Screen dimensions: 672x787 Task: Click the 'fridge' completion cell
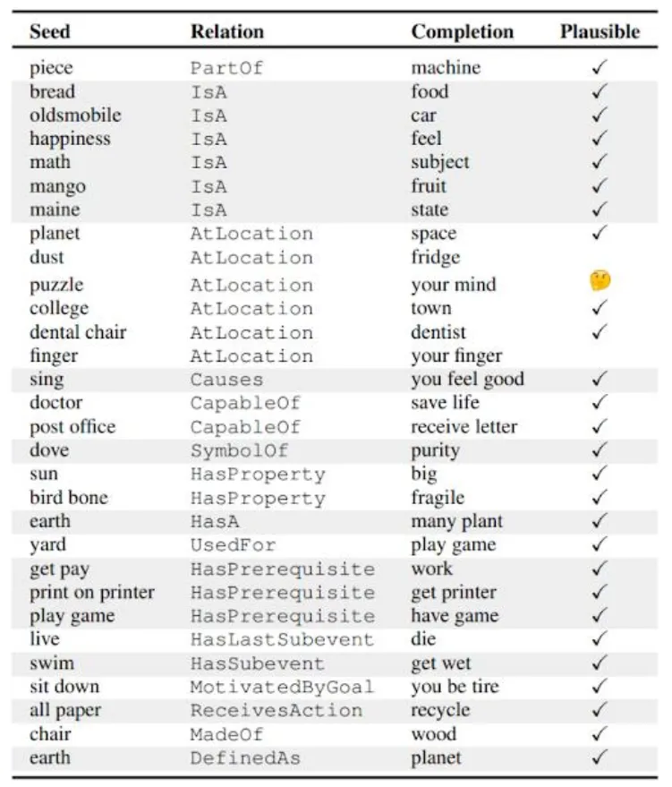(435, 258)
